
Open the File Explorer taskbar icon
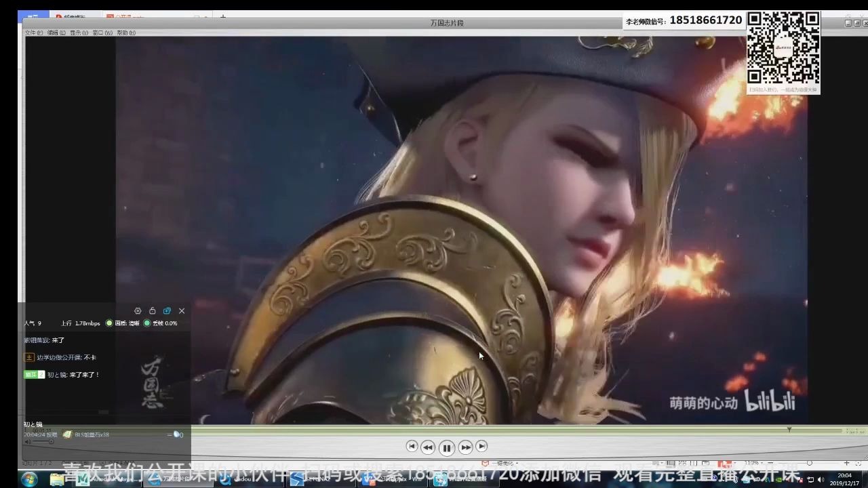tap(57, 479)
